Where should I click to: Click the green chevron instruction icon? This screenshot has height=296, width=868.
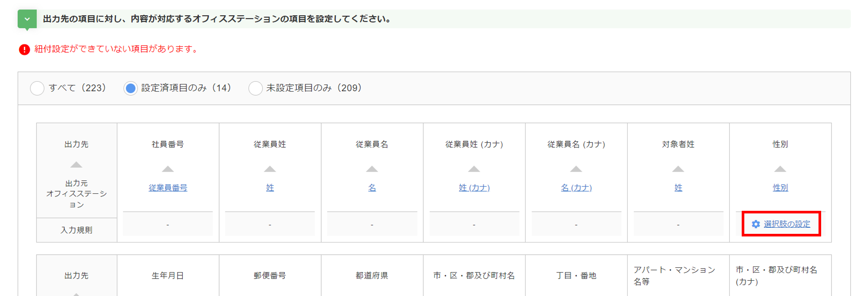(27, 19)
